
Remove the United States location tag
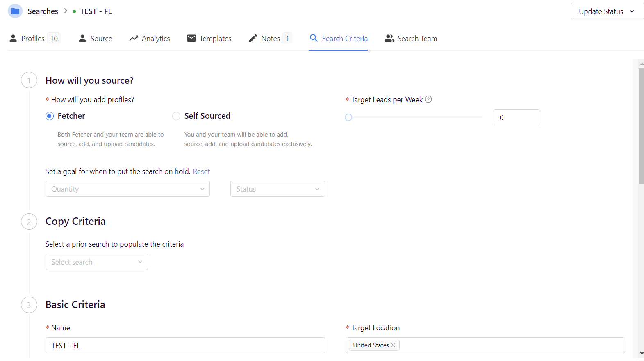click(x=393, y=345)
